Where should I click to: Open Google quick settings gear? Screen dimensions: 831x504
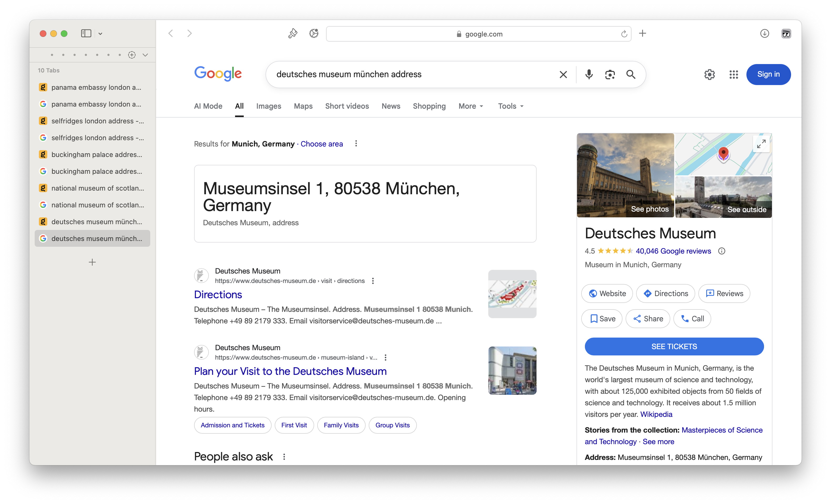(x=709, y=74)
